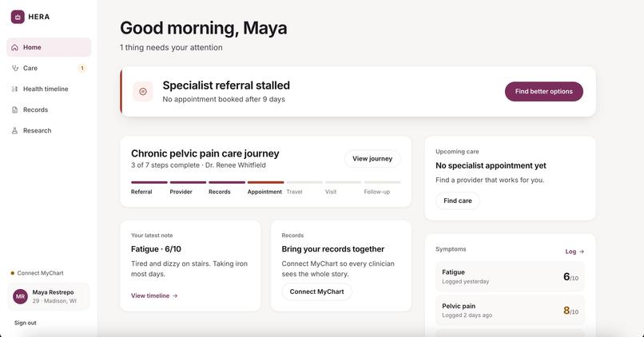Image resolution: width=644 pixels, height=337 pixels.
Task: Click the 'Symptoms' card label
Action: (451, 249)
